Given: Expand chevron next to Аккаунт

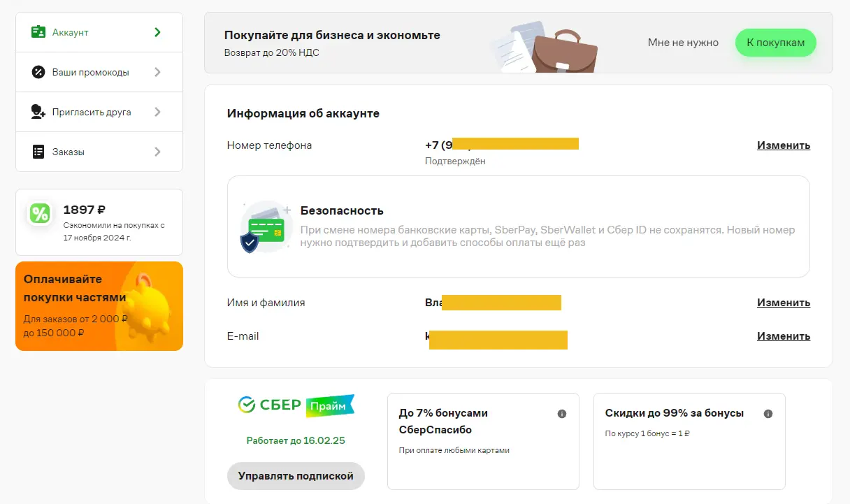Looking at the screenshot, I should [157, 32].
